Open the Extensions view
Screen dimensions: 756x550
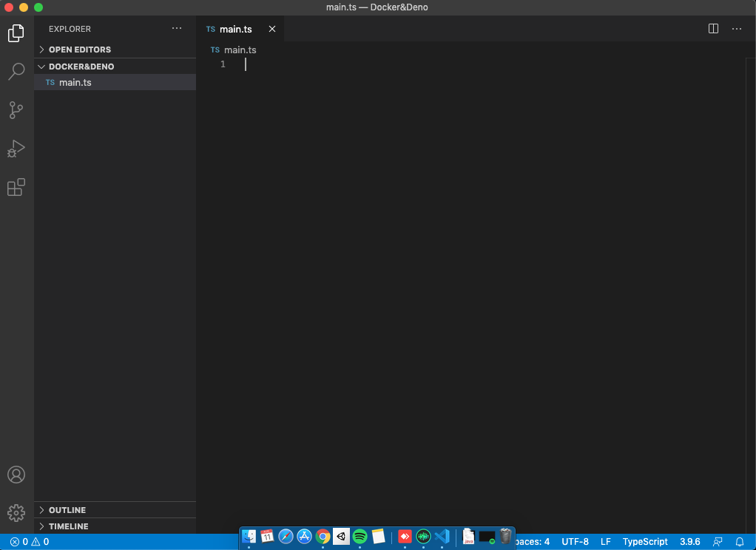(16, 187)
